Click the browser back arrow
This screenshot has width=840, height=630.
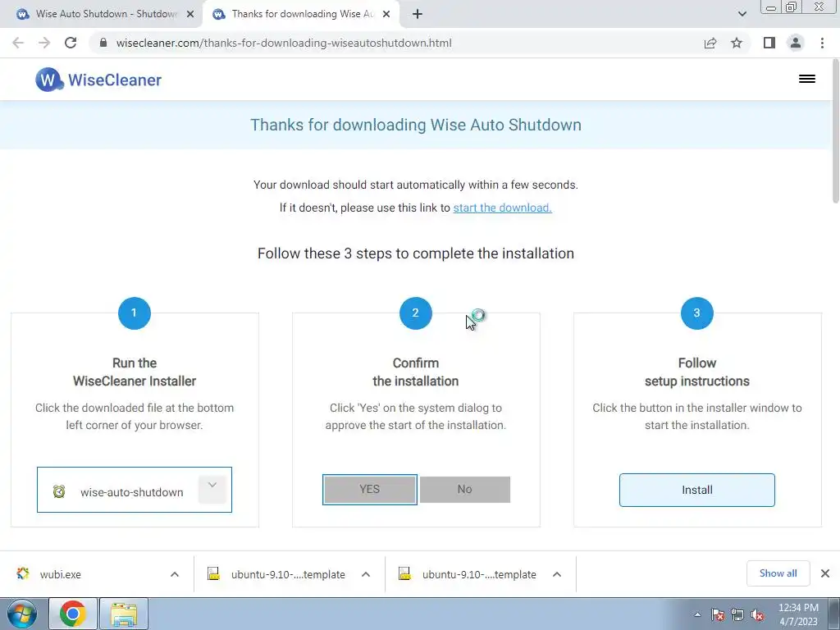tap(18, 43)
